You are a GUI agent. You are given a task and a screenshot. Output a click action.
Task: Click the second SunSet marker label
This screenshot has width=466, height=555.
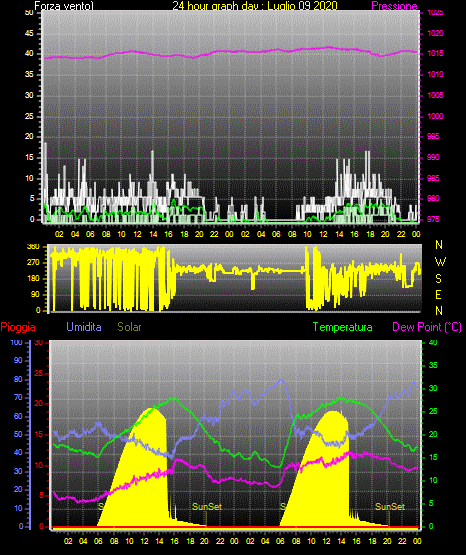point(390,507)
